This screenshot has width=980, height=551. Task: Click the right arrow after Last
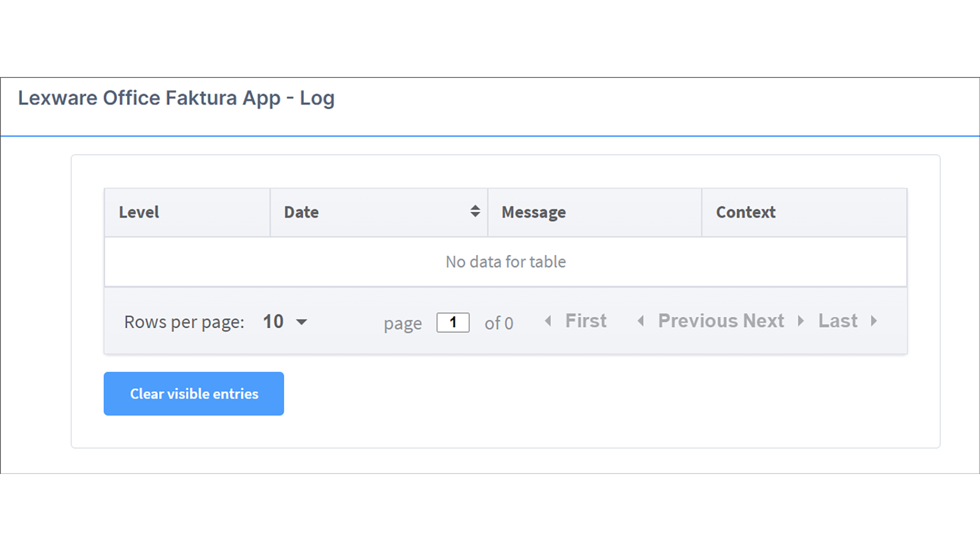(874, 321)
